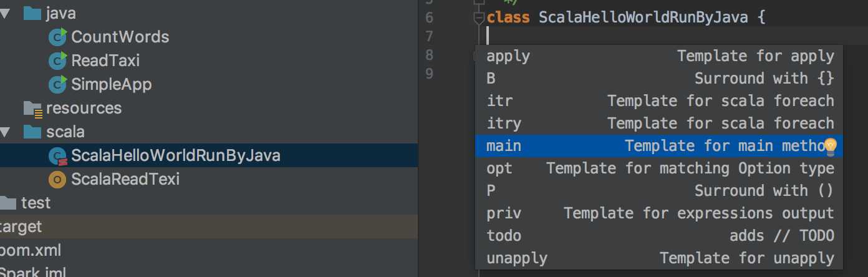This screenshot has height=277, width=868.
Task: Click the resources folder icon
Action: coord(32,109)
